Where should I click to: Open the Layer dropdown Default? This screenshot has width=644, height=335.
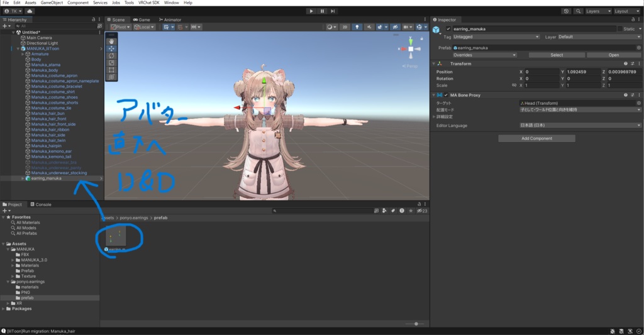(x=599, y=37)
